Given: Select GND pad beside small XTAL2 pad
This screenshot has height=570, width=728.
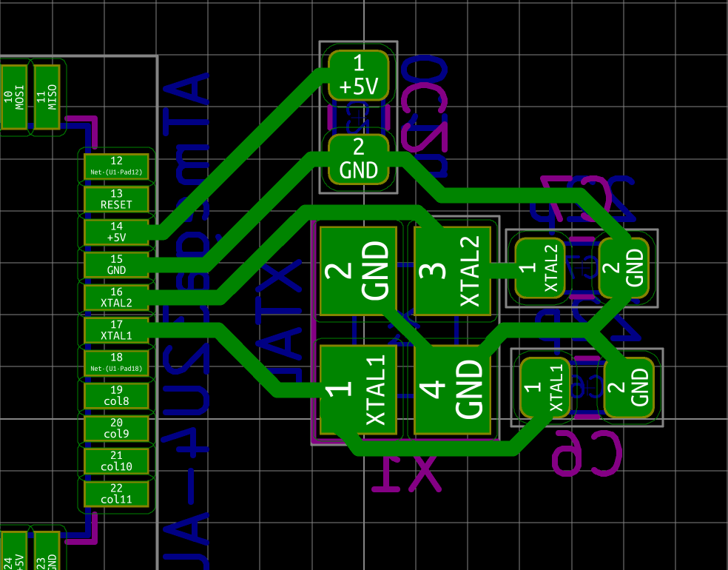Looking at the screenshot, I should pos(624,268).
